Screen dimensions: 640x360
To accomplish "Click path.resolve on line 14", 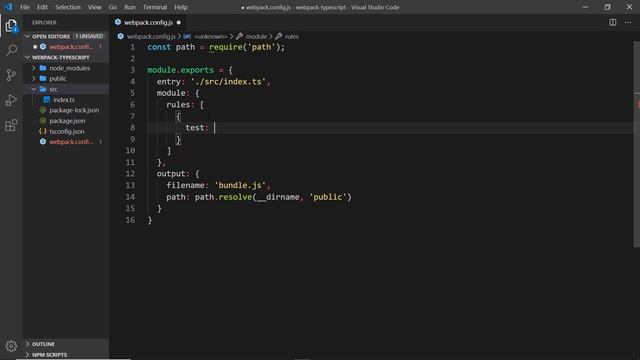I will coord(223,197).
